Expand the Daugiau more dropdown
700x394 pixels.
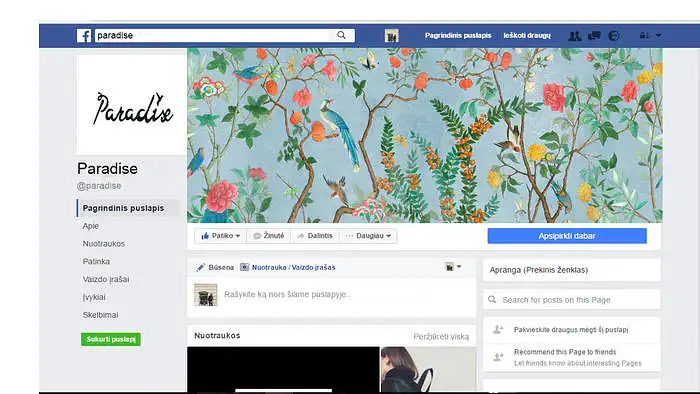[368, 236]
